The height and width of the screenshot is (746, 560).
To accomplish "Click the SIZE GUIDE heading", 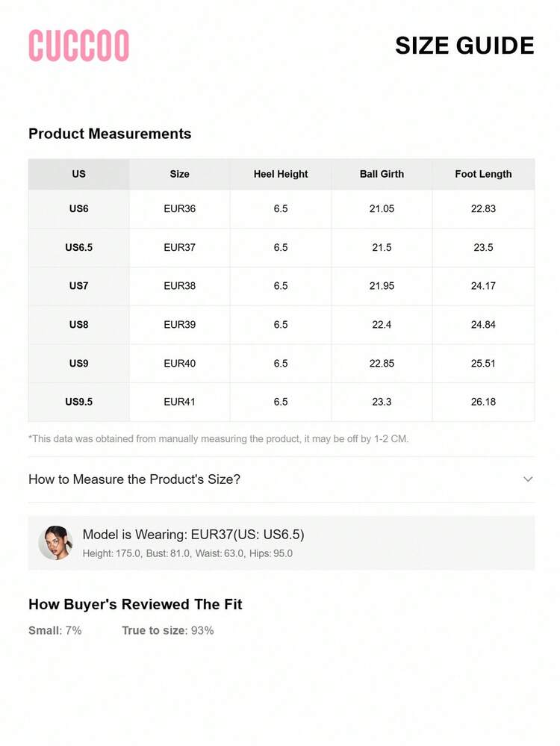I will tap(464, 46).
